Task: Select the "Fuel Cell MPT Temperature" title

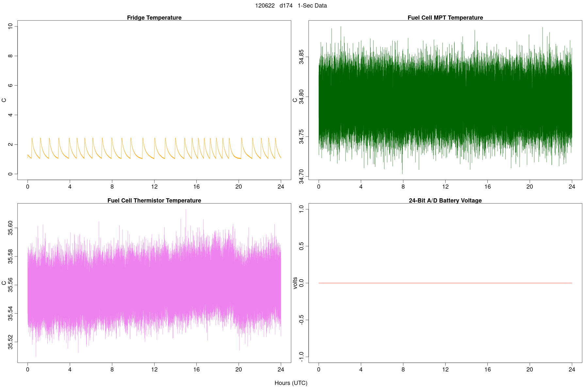Action: (x=445, y=18)
